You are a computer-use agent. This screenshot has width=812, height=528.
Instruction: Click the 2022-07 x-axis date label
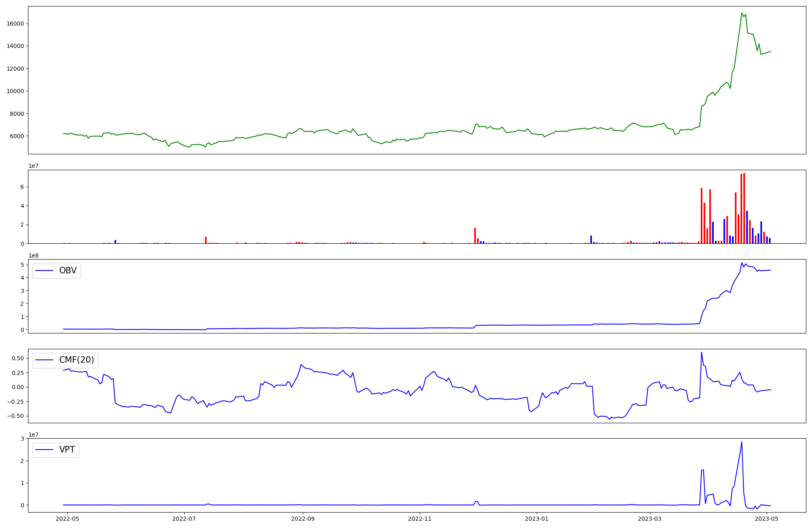(x=184, y=519)
